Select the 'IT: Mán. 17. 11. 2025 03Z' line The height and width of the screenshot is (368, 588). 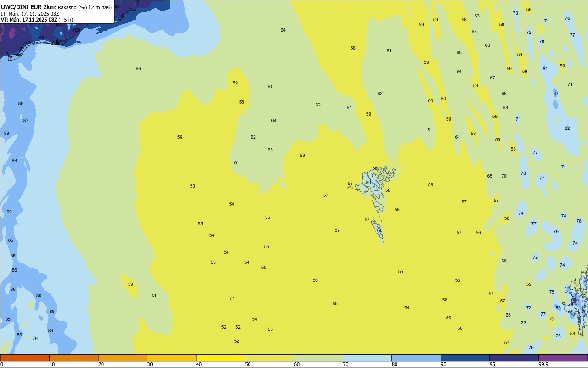click(29, 14)
